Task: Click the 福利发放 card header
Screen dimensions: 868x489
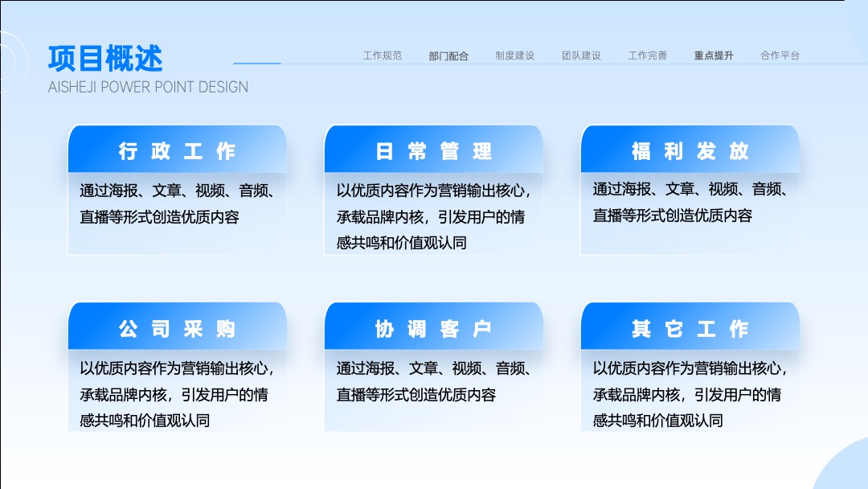Action: pos(690,149)
